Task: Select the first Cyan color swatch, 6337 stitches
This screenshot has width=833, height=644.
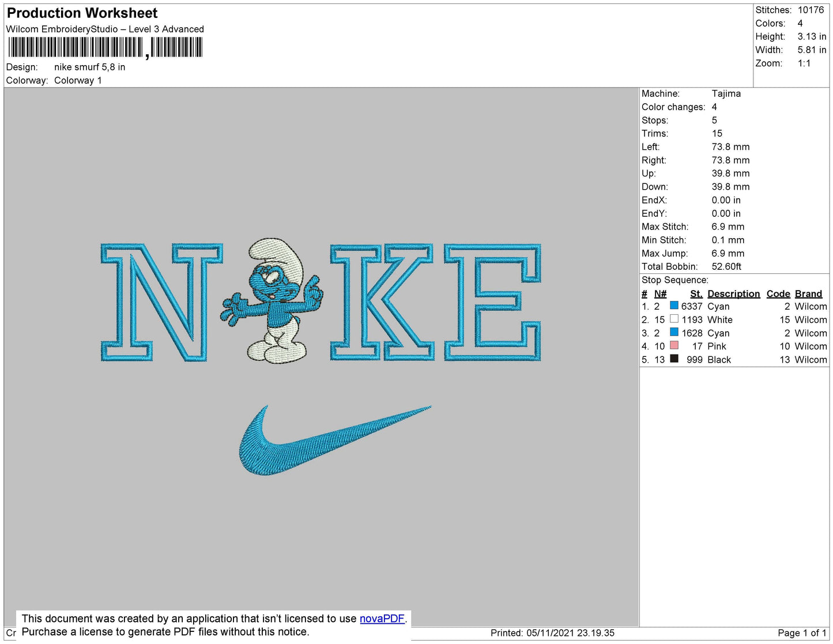Action: coord(674,306)
